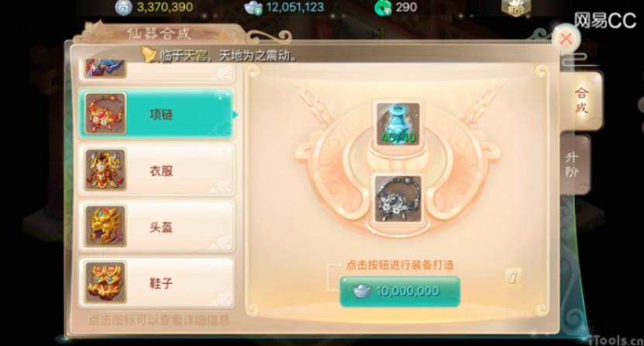Switch to the 合成 synthesis tab
The image size is (644, 346).
coord(580,100)
